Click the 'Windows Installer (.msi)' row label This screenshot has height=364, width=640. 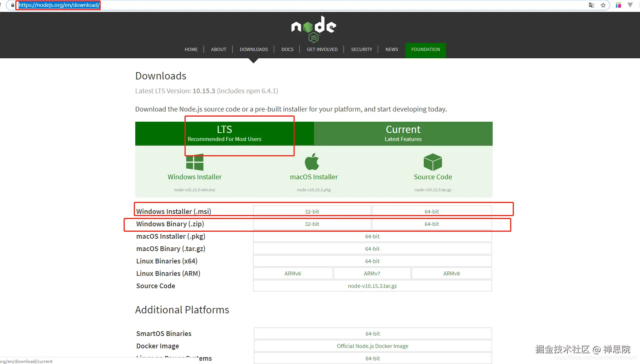(x=174, y=212)
